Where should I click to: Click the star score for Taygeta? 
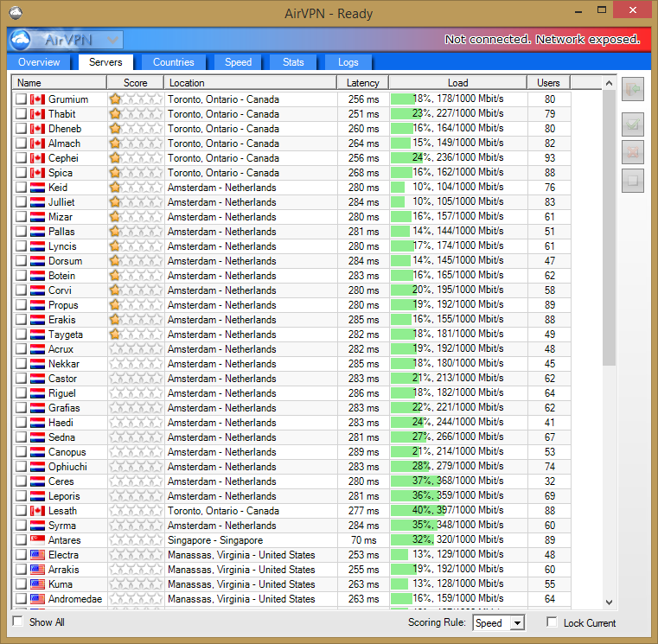(136, 334)
